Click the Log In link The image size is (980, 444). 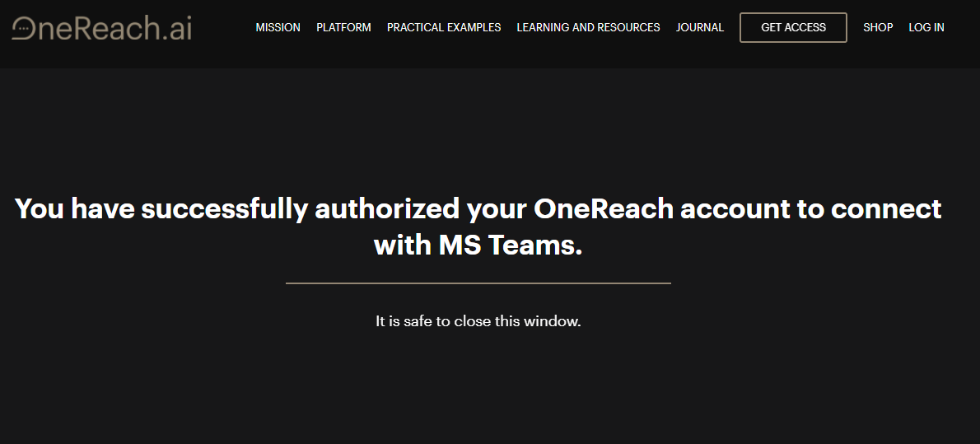coord(926,27)
